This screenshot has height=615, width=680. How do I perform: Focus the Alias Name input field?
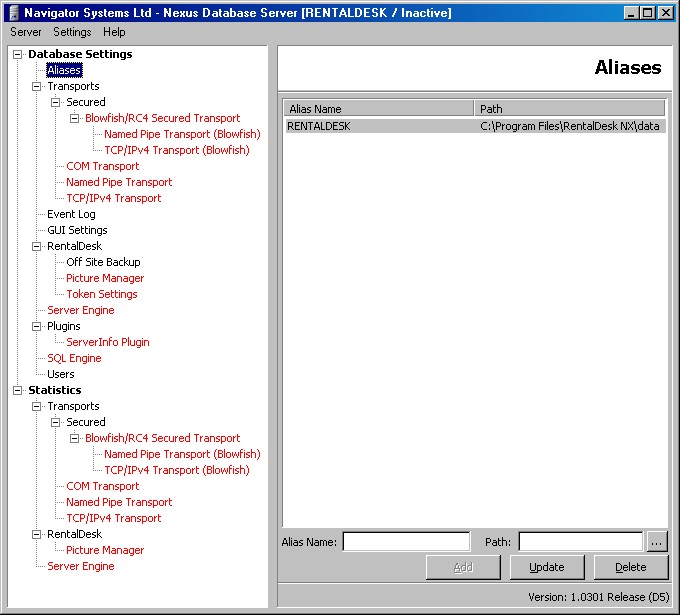tap(406, 542)
